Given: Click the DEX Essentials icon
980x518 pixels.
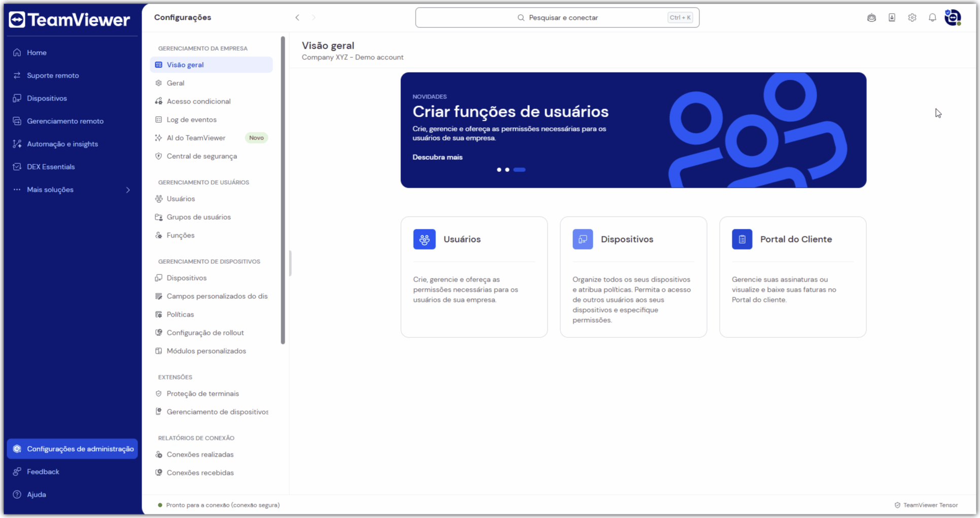Looking at the screenshot, I should tap(17, 166).
